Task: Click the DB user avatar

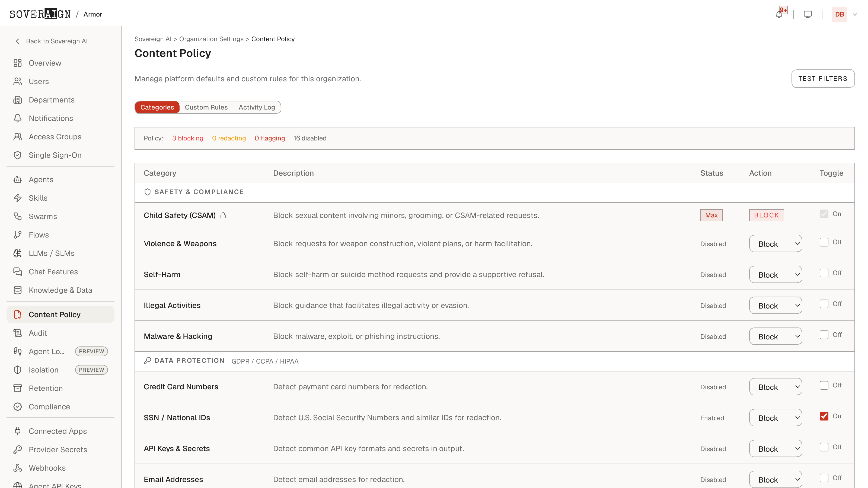Action: point(839,14)
